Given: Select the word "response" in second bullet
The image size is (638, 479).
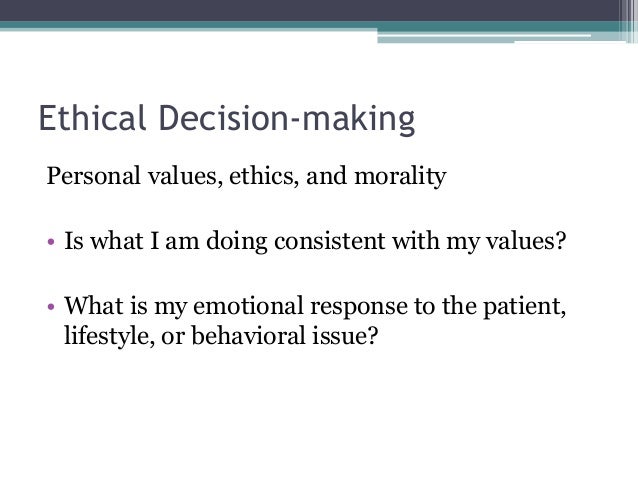Looking at the screenshot, I should (359, 307).
